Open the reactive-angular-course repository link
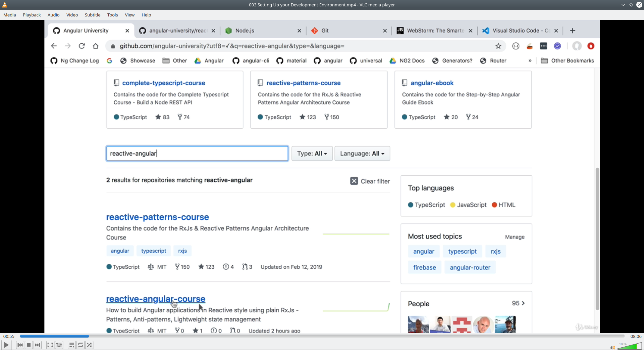Viewport: 644px width, 350px height. [x=156, y=299]
